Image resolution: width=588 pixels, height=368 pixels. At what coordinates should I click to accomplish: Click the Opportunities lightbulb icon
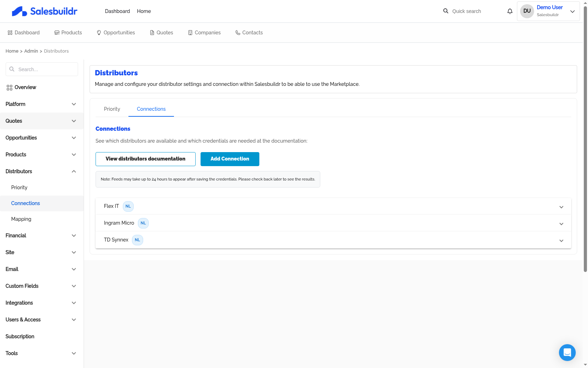[x=99, y=33]
